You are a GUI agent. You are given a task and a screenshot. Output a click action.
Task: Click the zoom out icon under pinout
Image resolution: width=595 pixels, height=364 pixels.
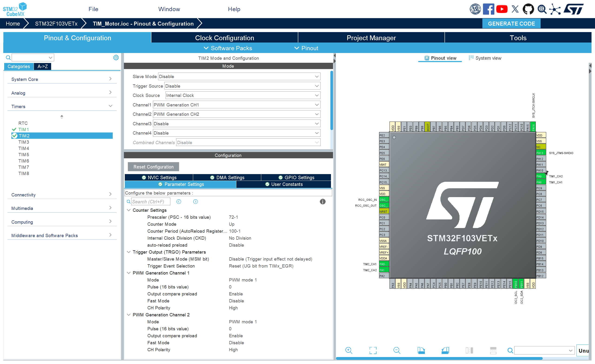click(397, 350)
